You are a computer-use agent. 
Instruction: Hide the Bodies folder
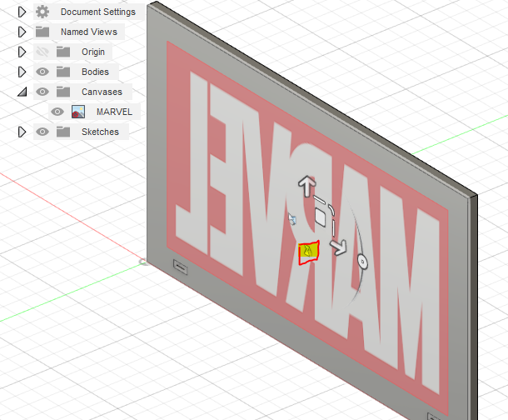(x=42, y=72)
